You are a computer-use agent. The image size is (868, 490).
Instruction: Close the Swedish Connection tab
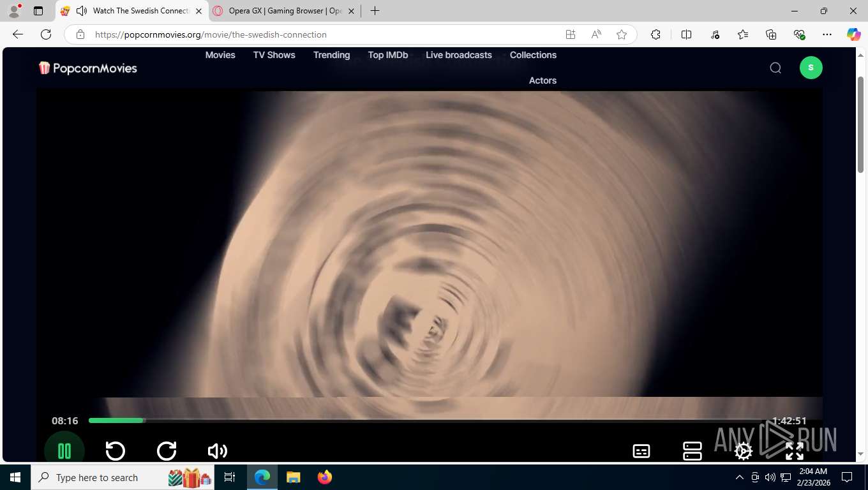198,11
